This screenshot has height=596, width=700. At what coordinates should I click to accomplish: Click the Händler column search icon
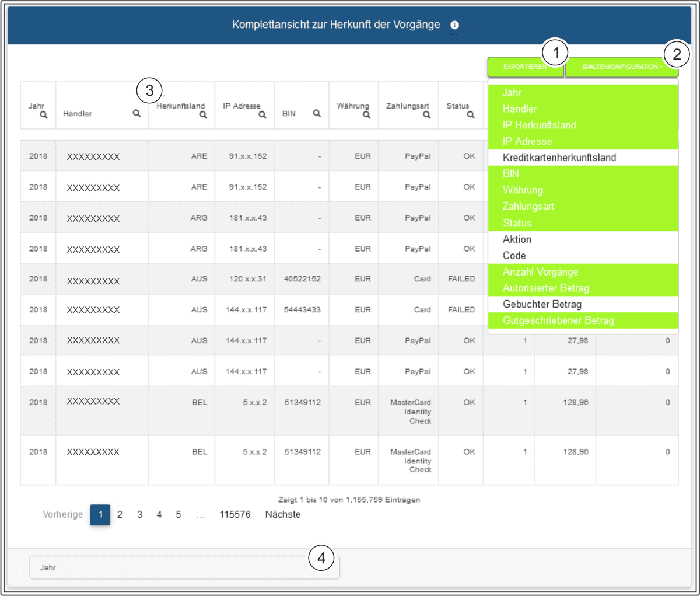click(x=136, y=113)
